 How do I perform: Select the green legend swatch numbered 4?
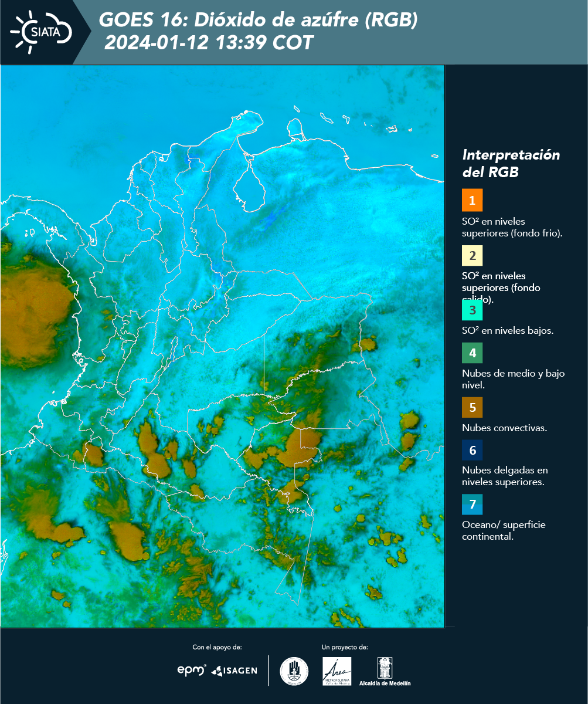[x=472, y=353]
